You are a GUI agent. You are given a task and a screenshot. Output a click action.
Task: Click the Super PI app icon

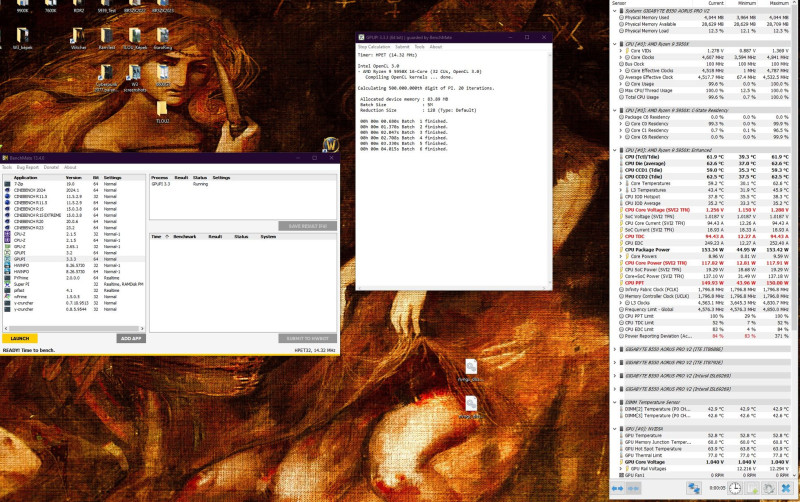coord(7,284)
